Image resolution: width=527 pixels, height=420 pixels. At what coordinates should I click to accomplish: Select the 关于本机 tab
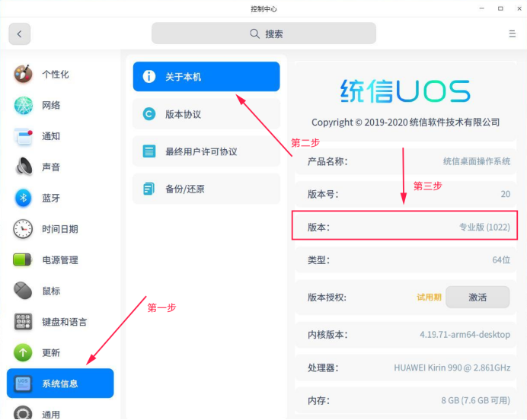[206, 77]
